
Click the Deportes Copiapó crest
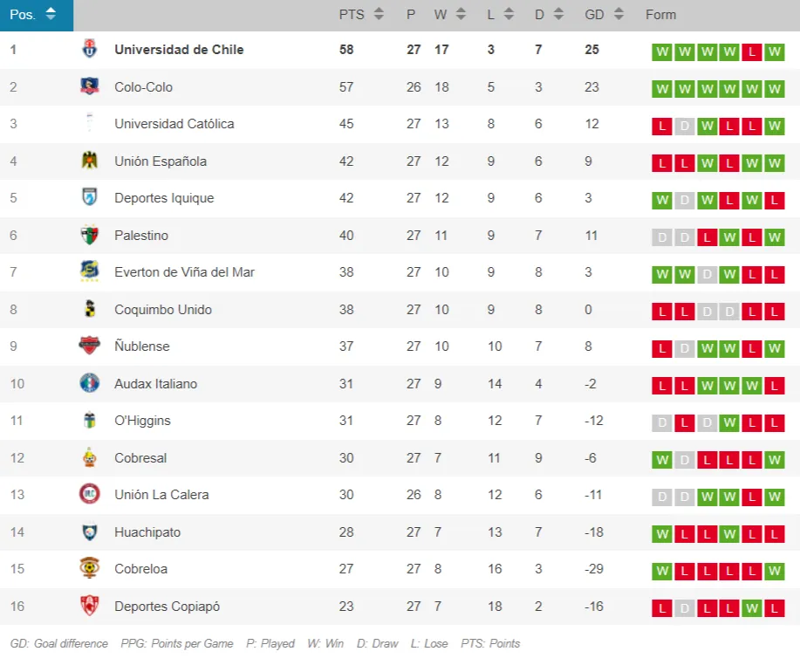[89, 606]
